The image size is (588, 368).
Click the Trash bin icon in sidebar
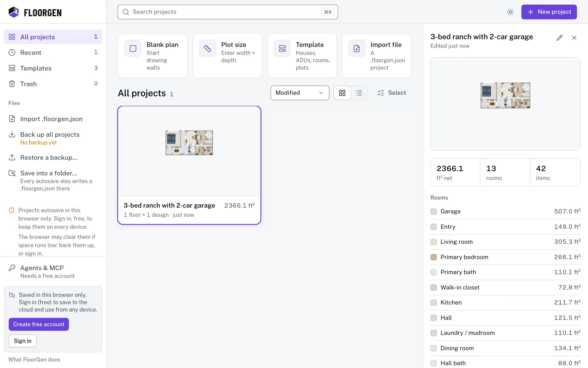pos(12,84)
